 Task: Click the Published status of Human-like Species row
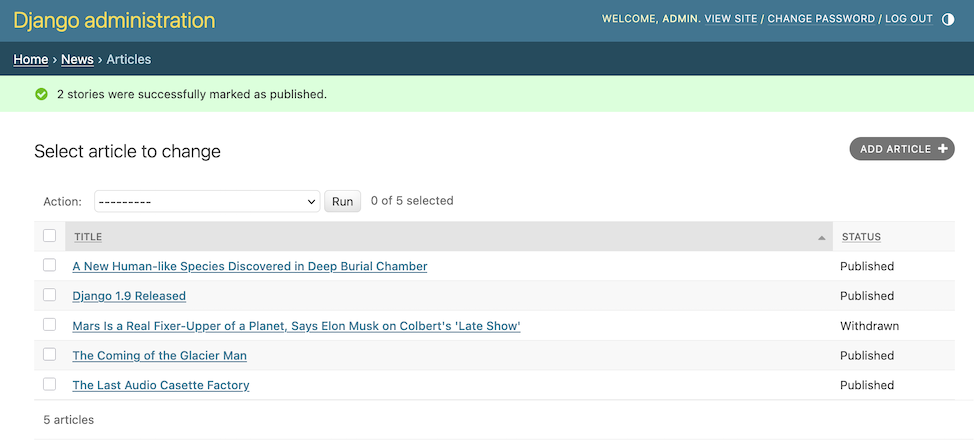[x=867, y=266]
